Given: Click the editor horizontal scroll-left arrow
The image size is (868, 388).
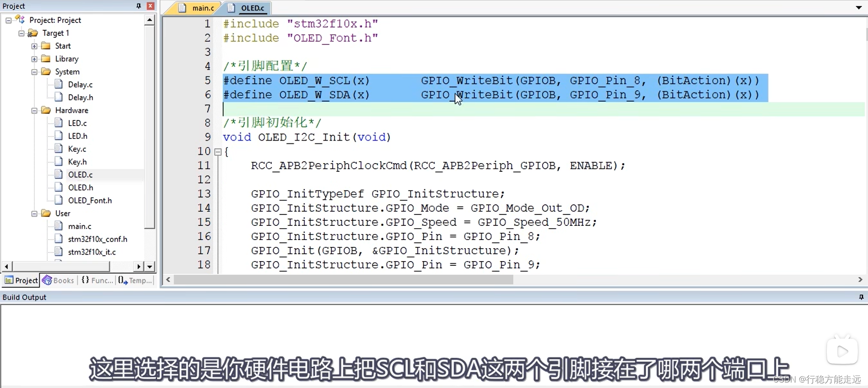Looking at the screenshot, I should coord(168,280).
